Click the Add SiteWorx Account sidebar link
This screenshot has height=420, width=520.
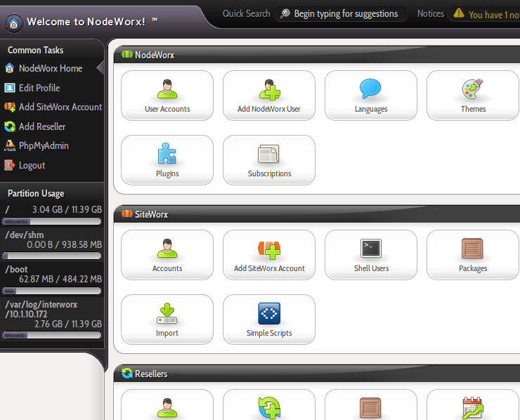tap(60, 107)
